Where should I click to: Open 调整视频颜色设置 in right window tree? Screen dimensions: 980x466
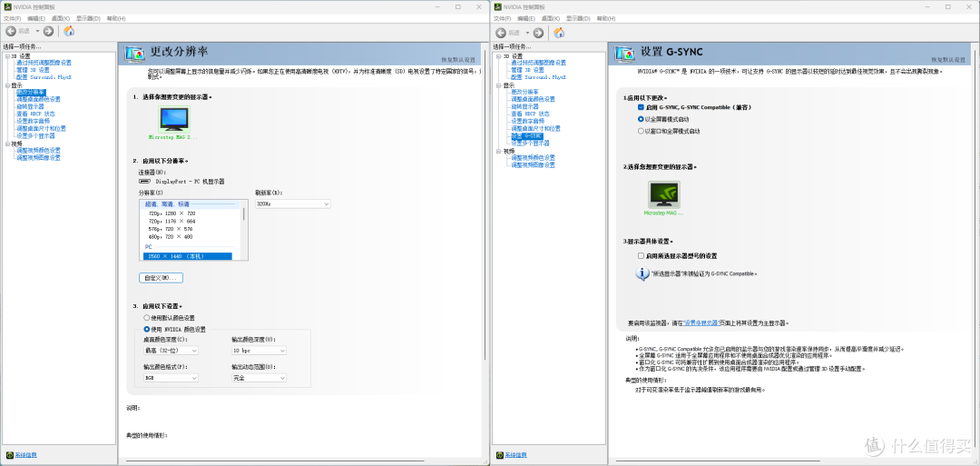534,158
